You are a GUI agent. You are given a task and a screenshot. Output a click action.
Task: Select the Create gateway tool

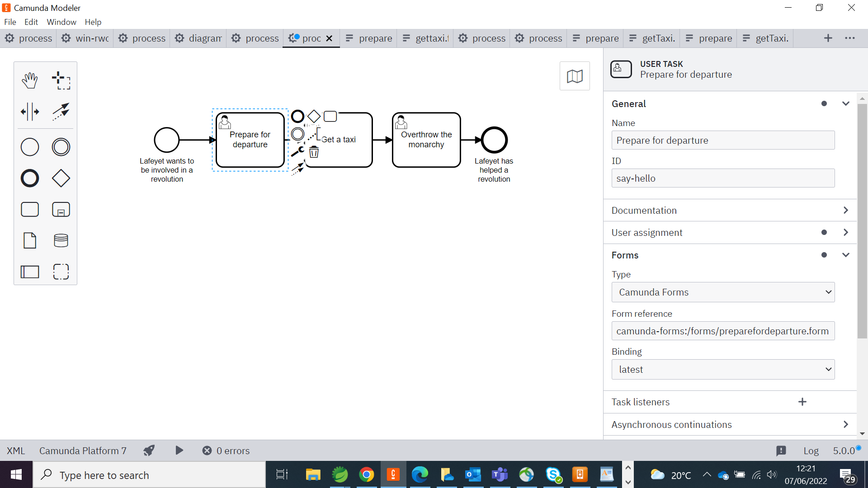61,178
